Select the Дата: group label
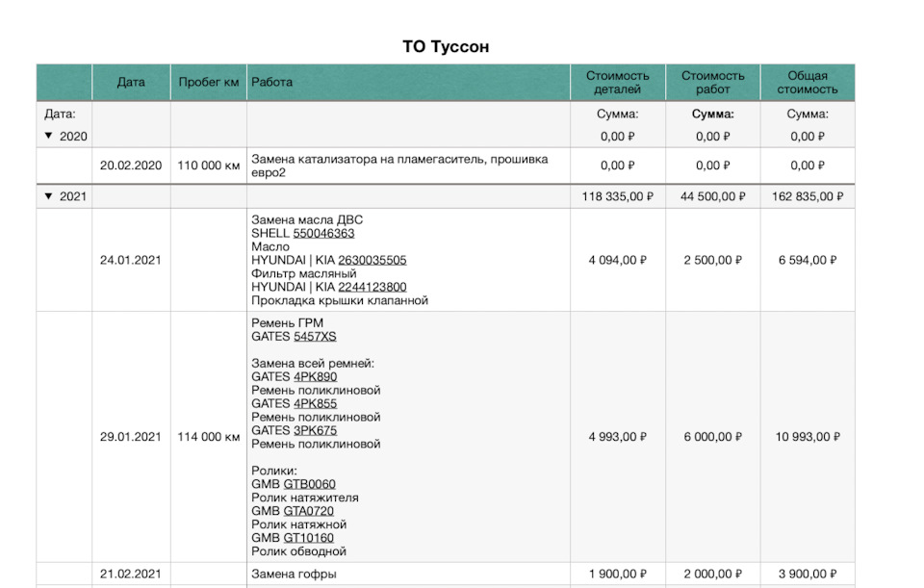The height and width of the screenshot is (588, 924). click(60, 114)
